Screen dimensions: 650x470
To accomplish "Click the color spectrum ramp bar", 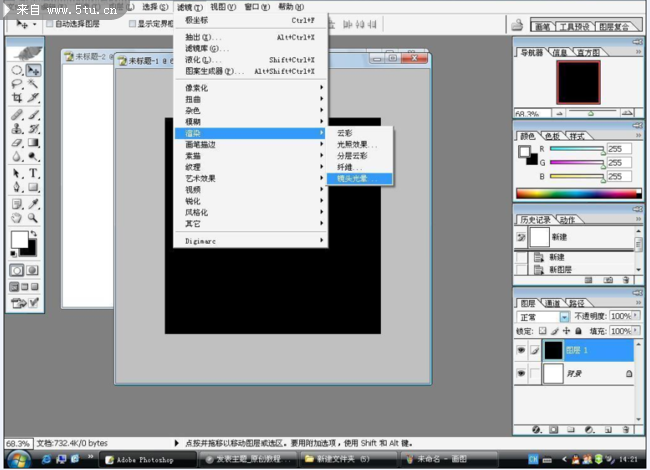I will click(578, 193).
